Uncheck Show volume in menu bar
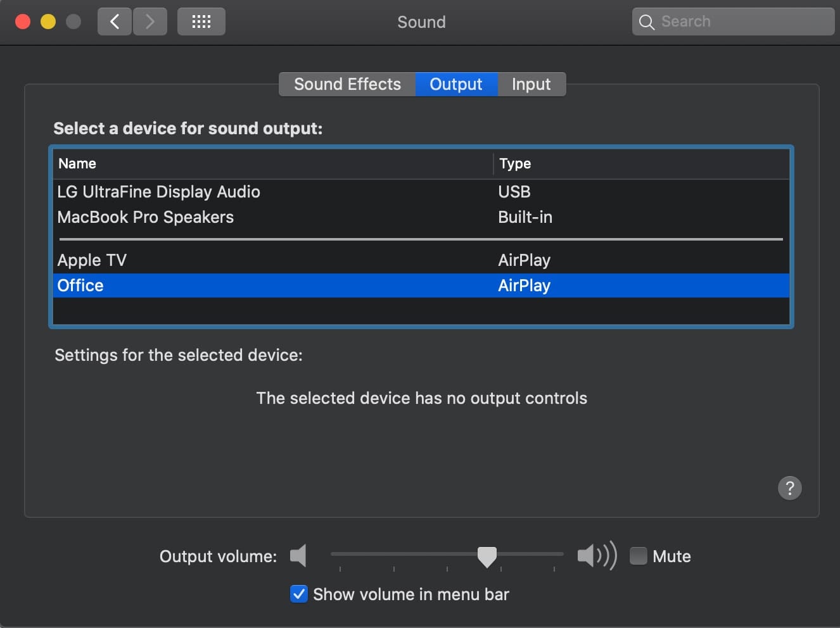840x628 pixels. pyautogui.click(x=299, y=594)
